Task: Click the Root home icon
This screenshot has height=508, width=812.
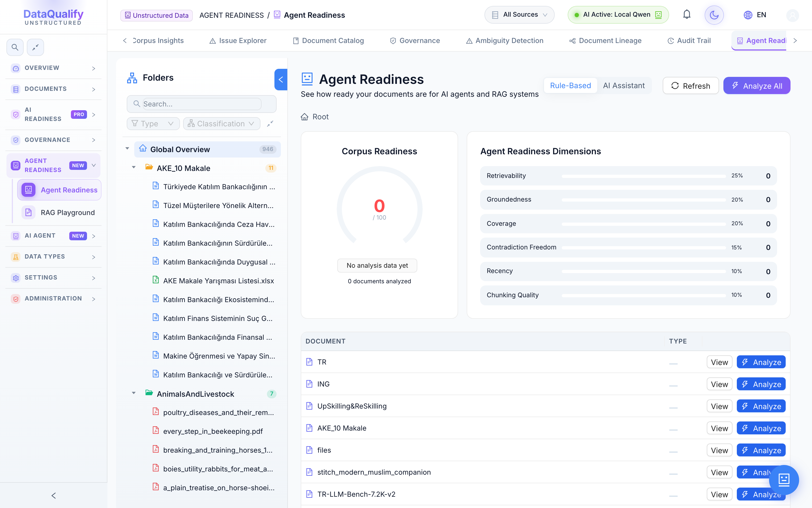Action: point(304,117)
